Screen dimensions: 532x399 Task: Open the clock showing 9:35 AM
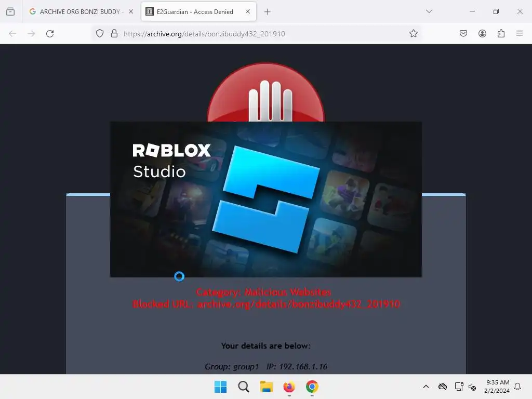497,387
